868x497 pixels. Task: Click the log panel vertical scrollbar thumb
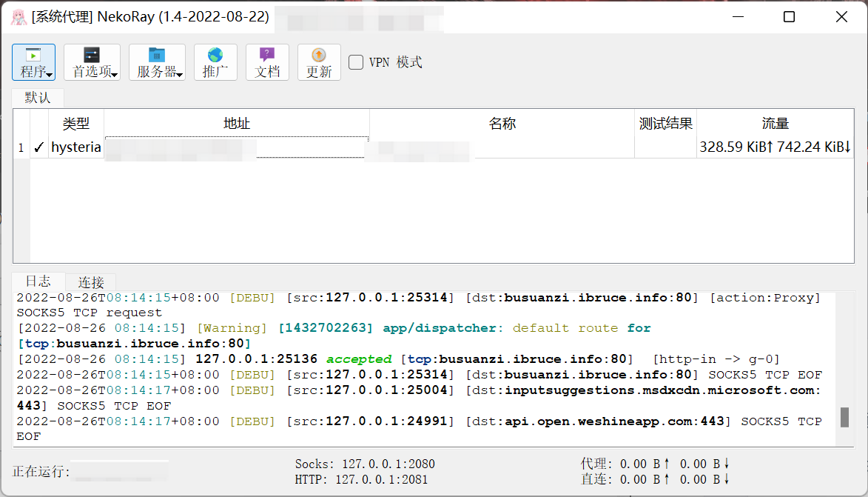(844, 417)
